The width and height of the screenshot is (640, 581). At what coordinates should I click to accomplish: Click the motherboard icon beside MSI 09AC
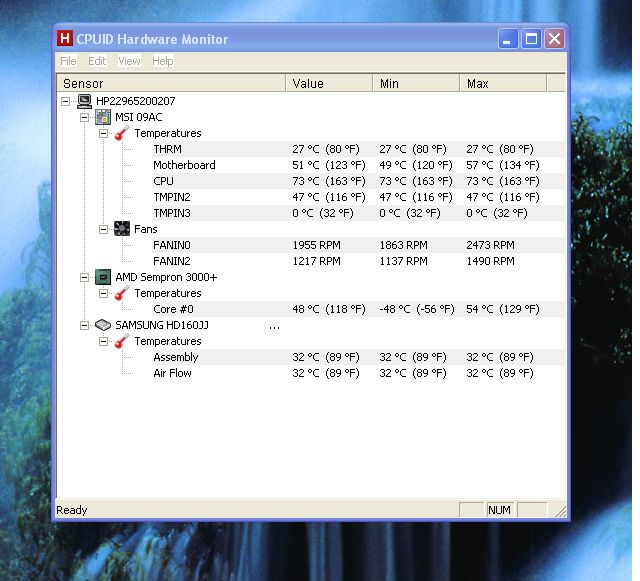click(x=103, y=117)
